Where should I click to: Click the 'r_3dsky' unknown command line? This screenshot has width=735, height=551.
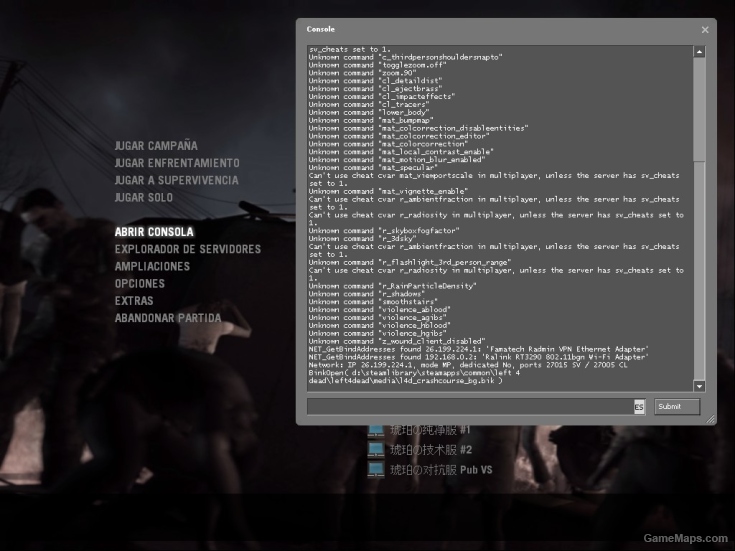pyautogui.click(x=362, y=239)
